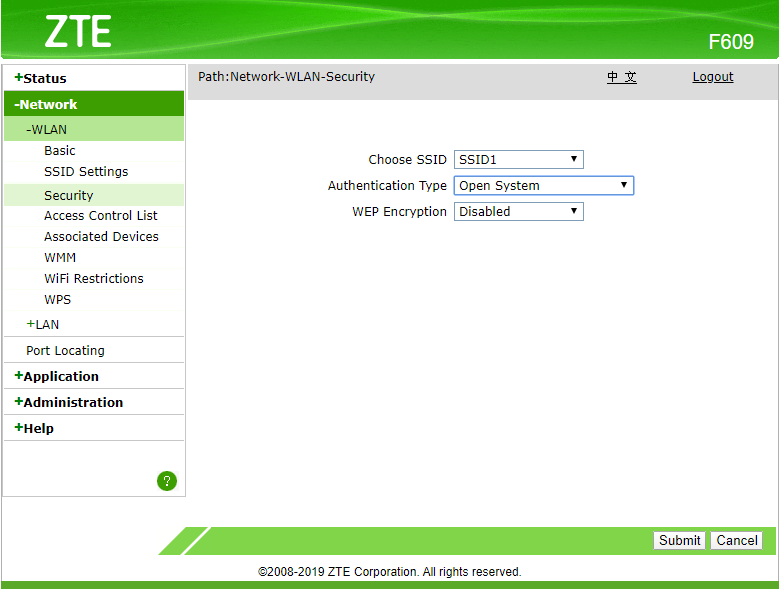
Task: Open WiFi Restrictions page
Action: 94,279
